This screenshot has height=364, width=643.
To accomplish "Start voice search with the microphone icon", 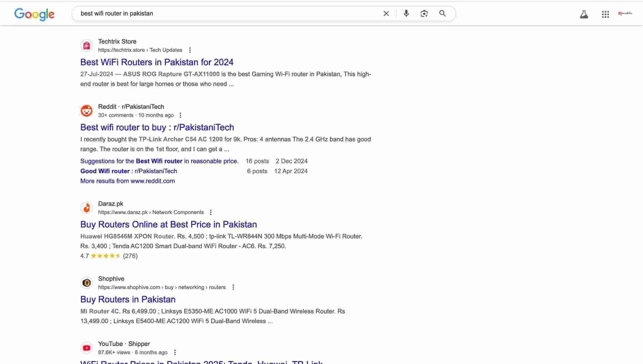I will point(406,13).
